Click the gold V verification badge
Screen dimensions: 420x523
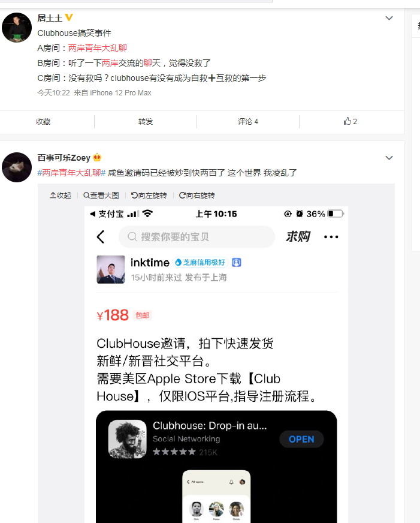click(69, 17)
